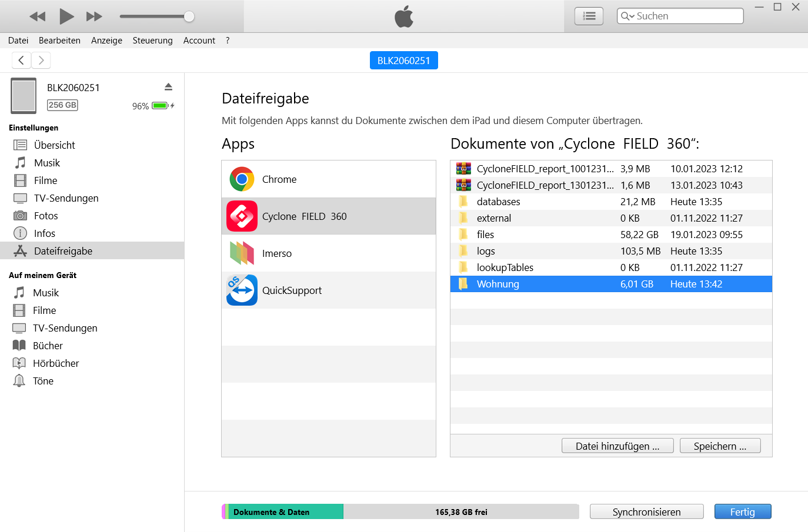Click the Fertig button
This screenshot has width=808, height=532.
tap(742, 512)
